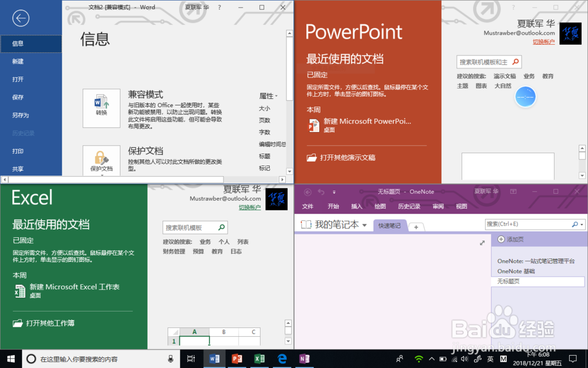Screen dimensions: 588x368
Task: Expand 我的笔记本 notebook dropdown
Action: click(364, 226)
